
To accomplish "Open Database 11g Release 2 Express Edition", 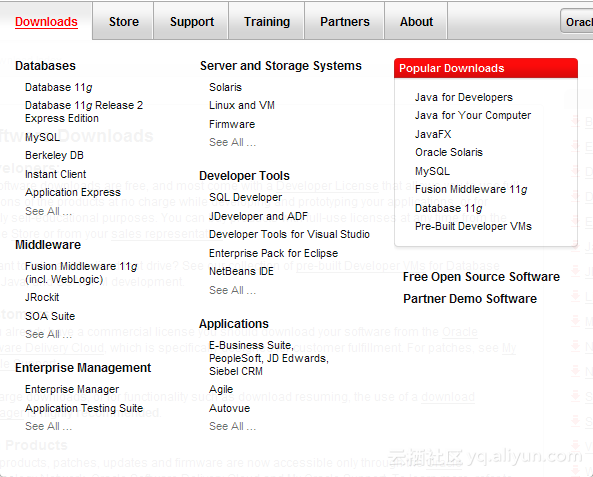I will click(84, 112).
